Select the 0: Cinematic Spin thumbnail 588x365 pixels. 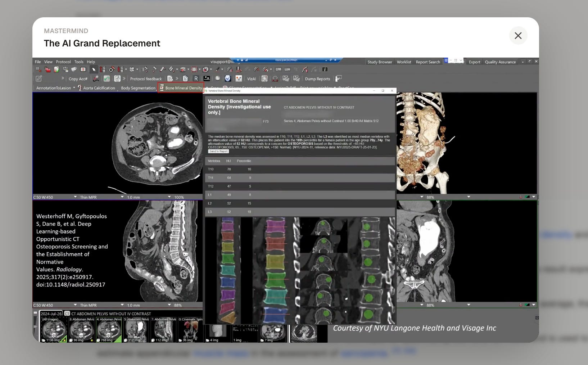pyautogui.click(x=191, y=329)
